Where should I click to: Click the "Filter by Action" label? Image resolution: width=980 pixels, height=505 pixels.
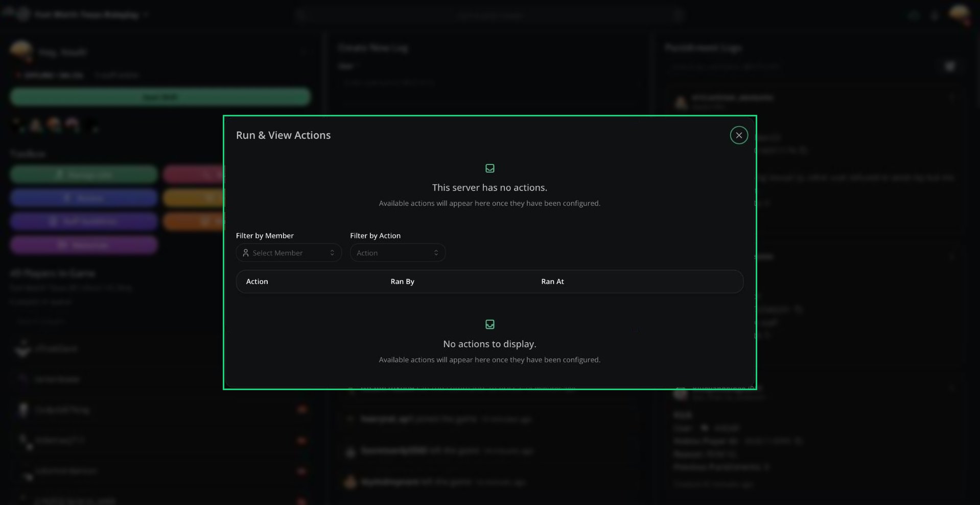(375, 235)
